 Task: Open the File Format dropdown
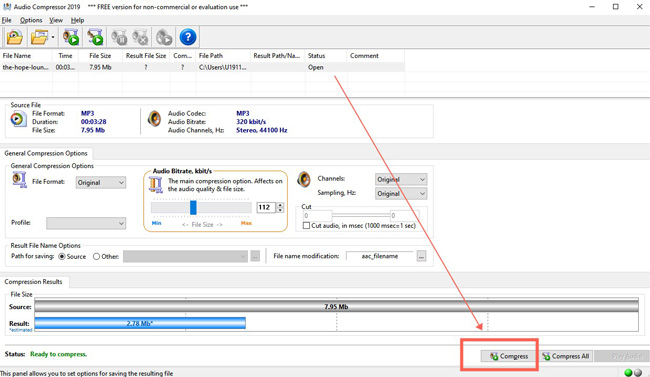click(101, 182)
